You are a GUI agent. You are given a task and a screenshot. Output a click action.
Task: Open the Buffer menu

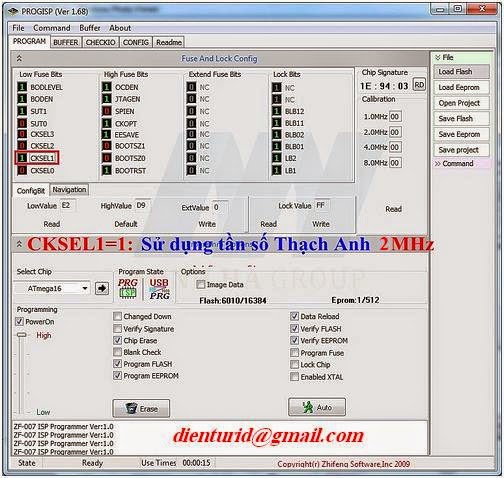pos(90,28)
